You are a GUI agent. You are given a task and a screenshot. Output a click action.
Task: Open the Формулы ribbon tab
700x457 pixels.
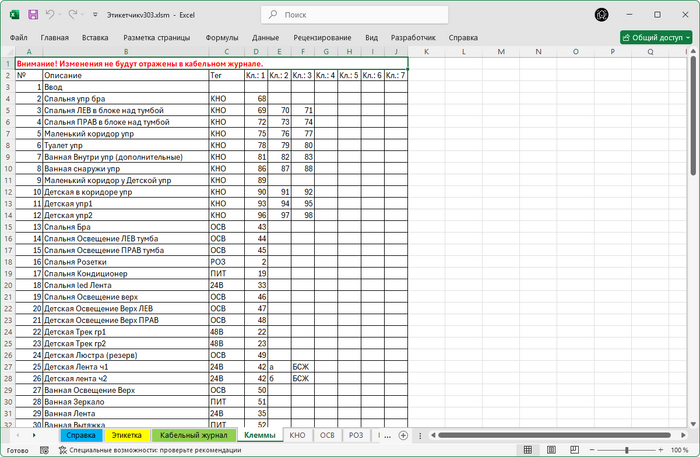222,37
